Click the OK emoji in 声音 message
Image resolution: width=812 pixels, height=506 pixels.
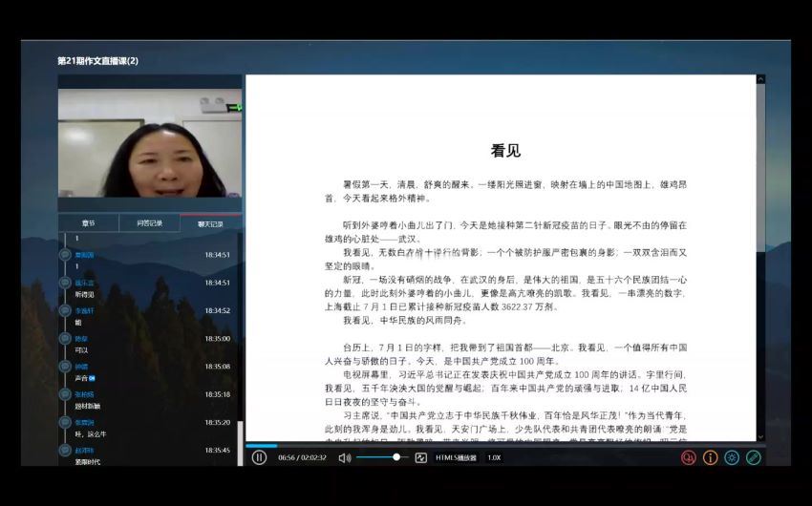click(x=92, y=378)
